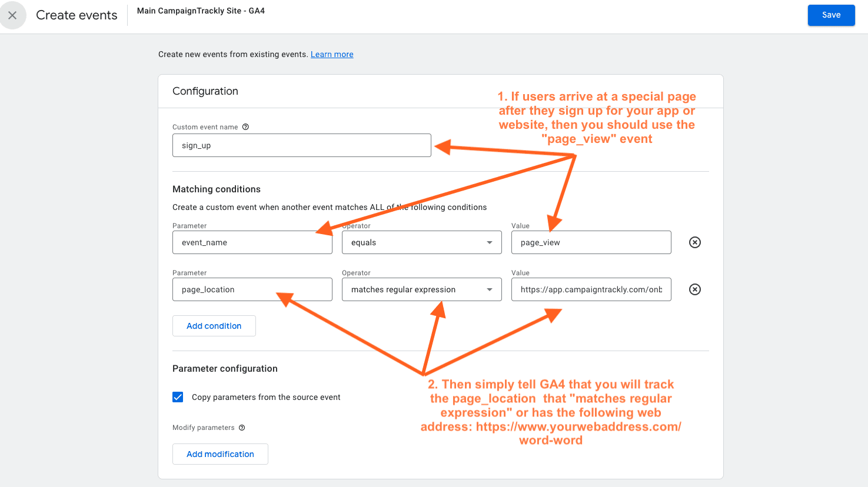Open the matches regular expression operator dropdown
The image size is (868, 487).
(x=488, y=289)
